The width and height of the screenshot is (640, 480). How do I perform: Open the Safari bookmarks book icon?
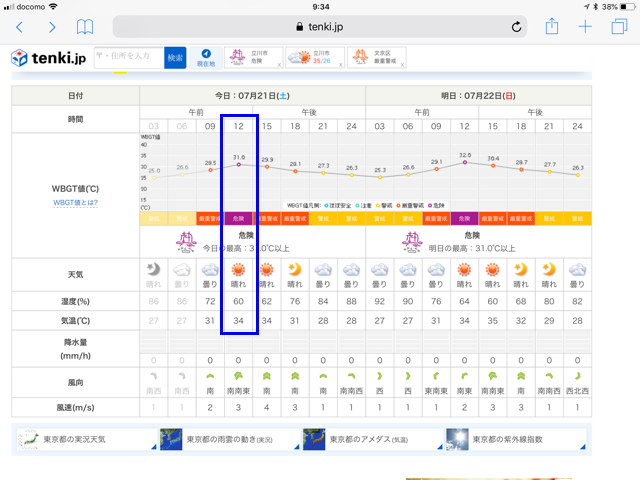pyautogui.click(x=86, y=27)
